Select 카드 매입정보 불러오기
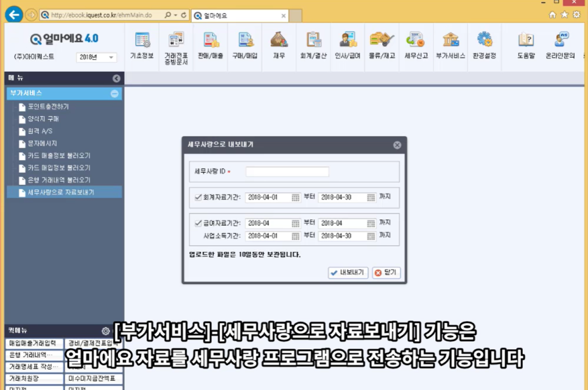 pos(59,168)
